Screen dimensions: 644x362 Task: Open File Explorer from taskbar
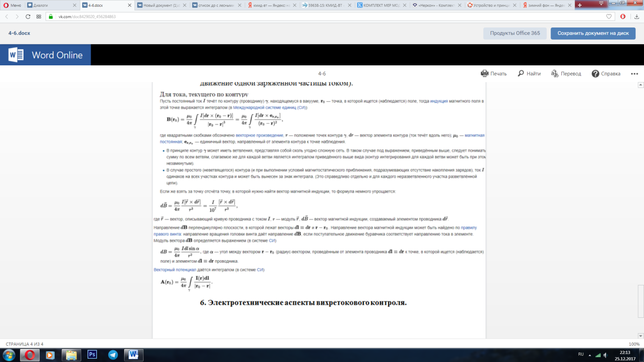tap(71, 355)
